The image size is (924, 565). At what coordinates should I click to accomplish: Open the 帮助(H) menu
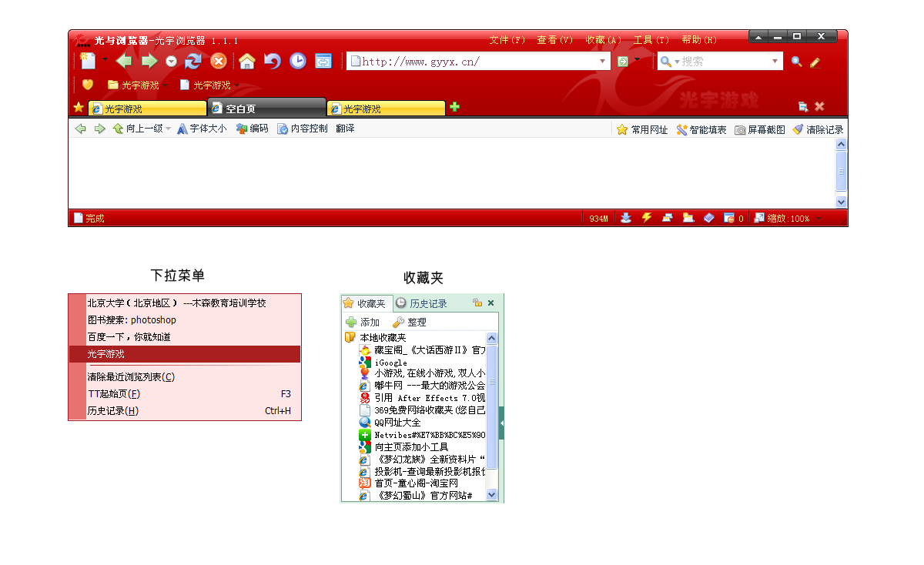[x=700, y=40]
